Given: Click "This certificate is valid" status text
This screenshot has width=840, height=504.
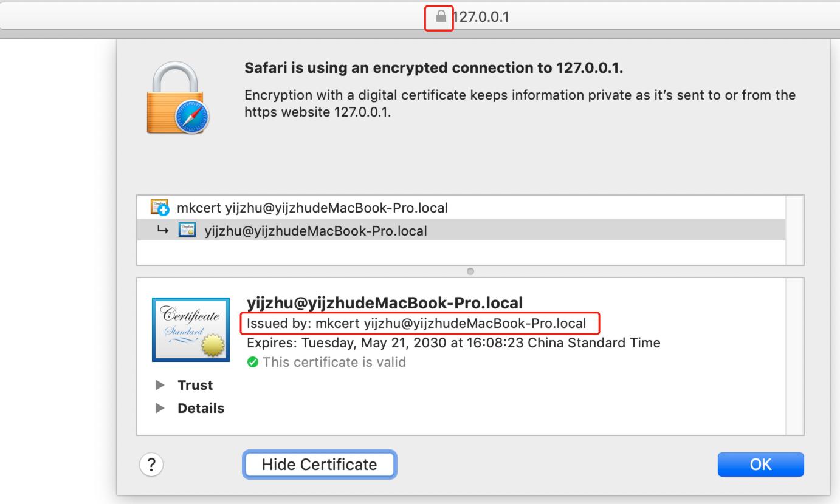Looking at the screenshot, I should click(333, 363).
